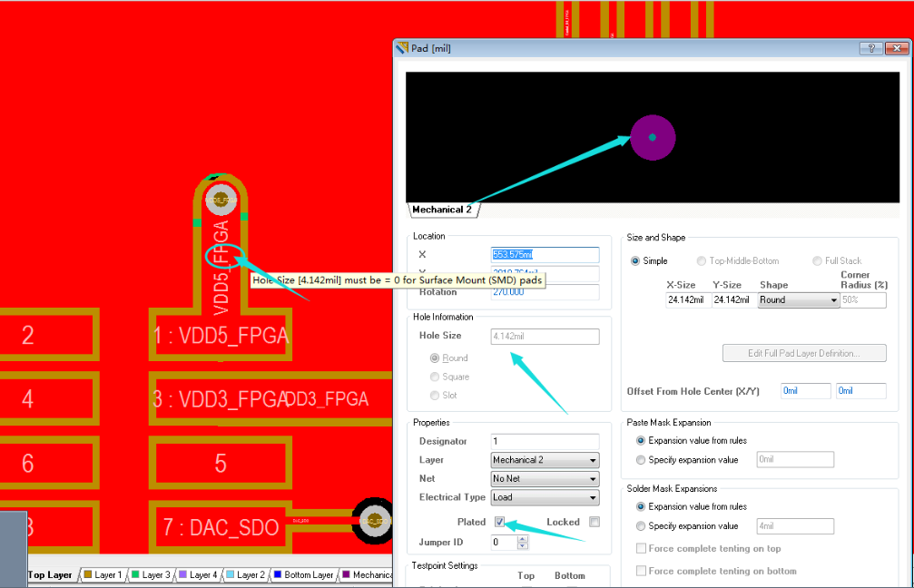
Task: Open the Layer dropdown showing Mechanical 2
Action: [x=545, y=460]
